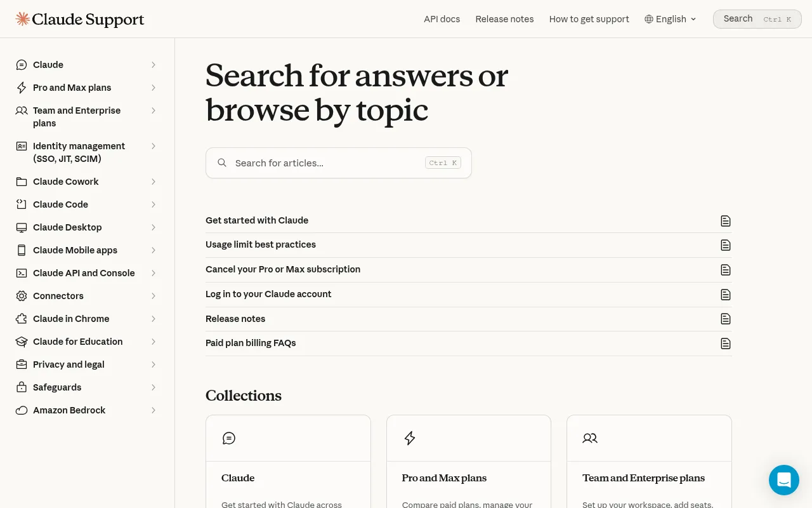
Task: Expand Pro and Max plans chevron
Action: coord(154,88)
